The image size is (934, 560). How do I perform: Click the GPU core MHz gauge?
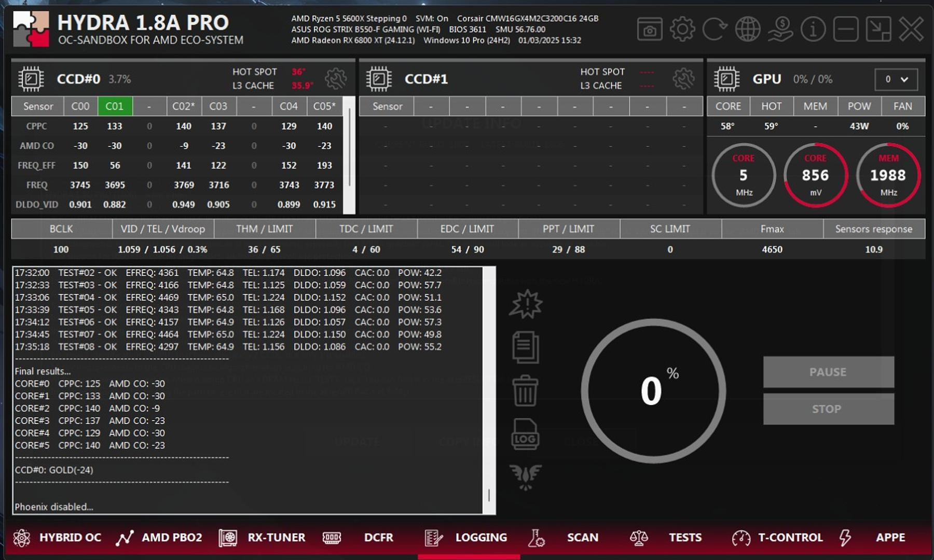[x=744, y=175]
